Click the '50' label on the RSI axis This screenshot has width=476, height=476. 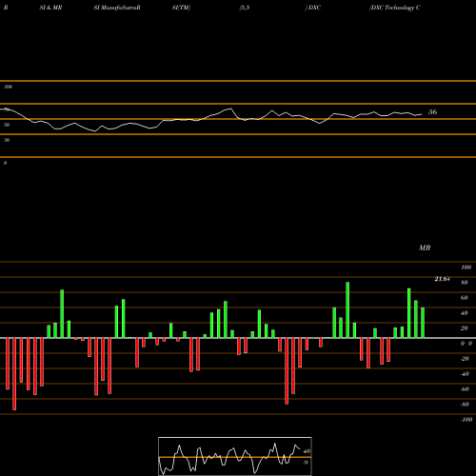[x=7, y=125]
